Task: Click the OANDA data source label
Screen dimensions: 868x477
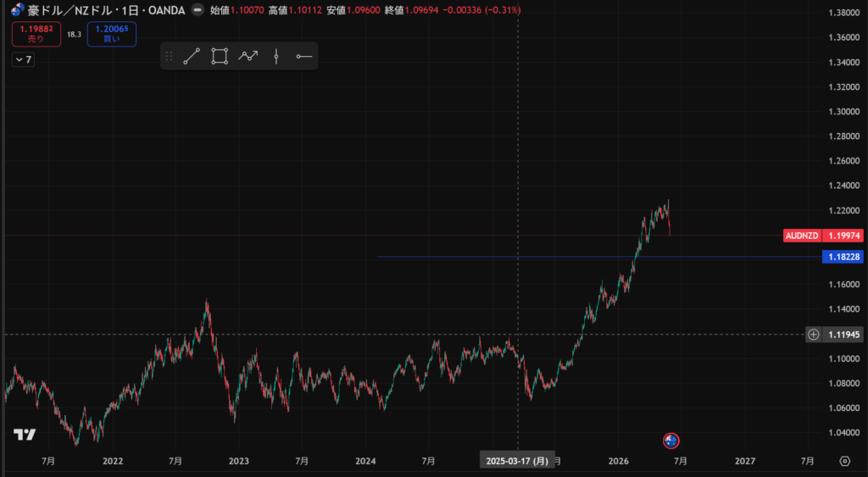Action: pyautogui.click(x=167, y=10)
